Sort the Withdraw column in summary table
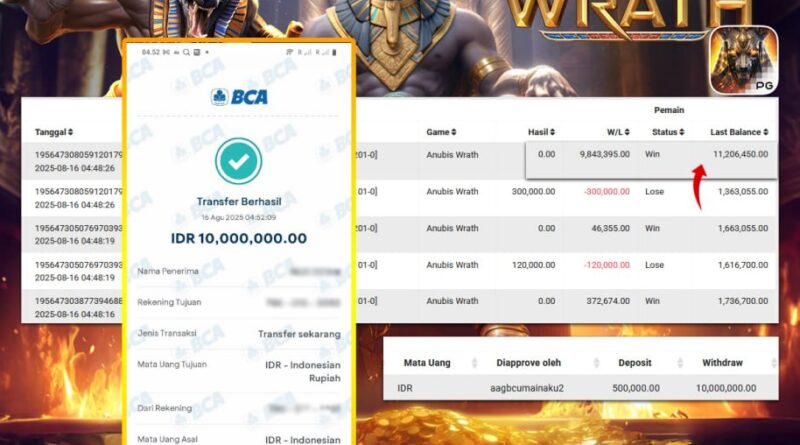Image resolution: width=800 pixels, height=445 pixels. tap(774, 363)
